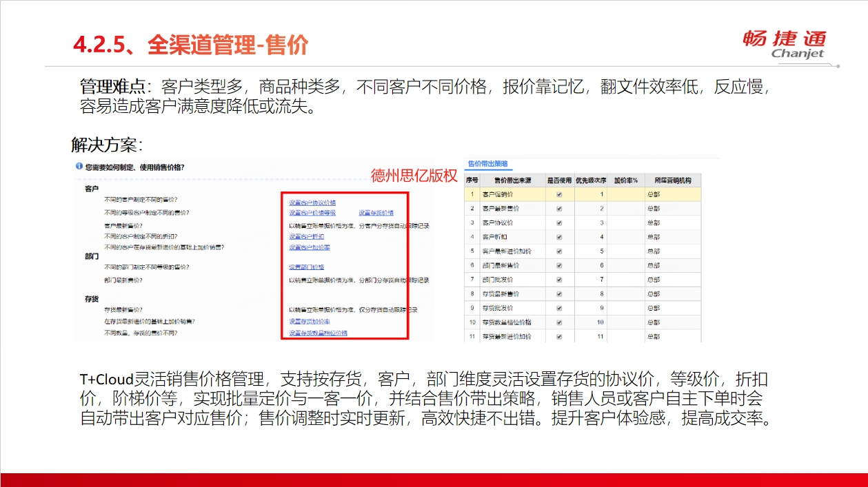This screenshot has width=868, height=487.
Task: Click the question 不同的部门制定不同等级的售价?
Action: pyautogui.click(x=147, y=267)
